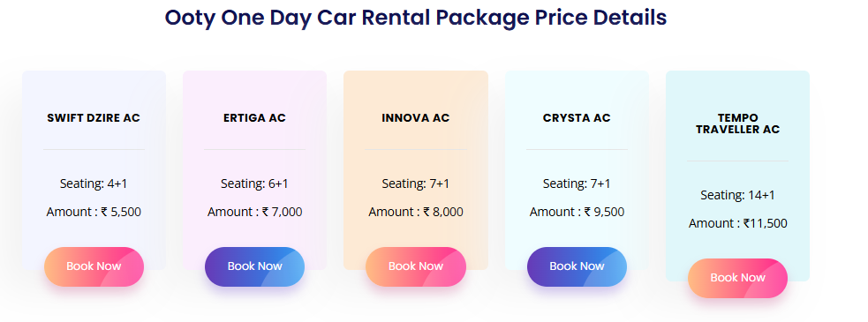Select the Tempo Traveller AC title
The height and width of the screenshot is (322, 868).
(x=738, y=124)
